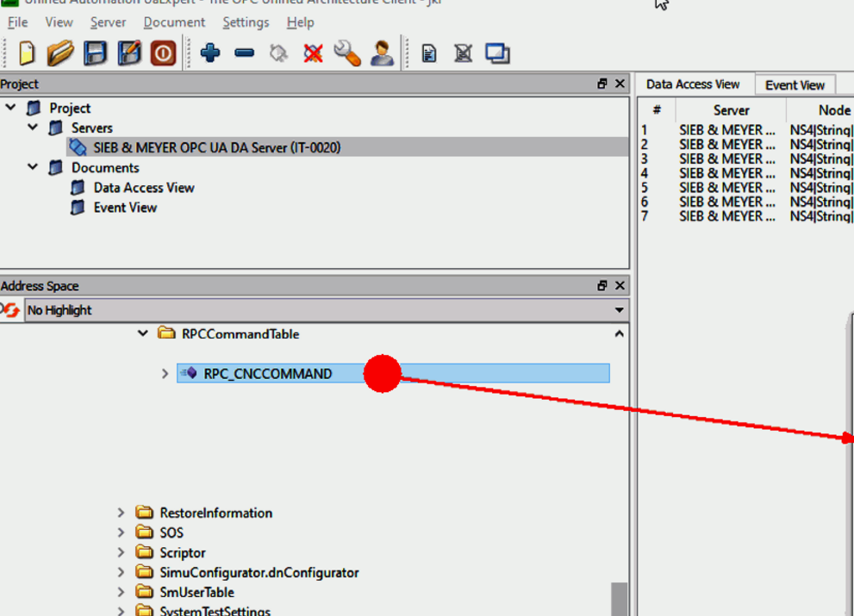Click the Address Space scroll-up arrow
Screen dimensions: 854x616
pyautogui.click(x=620, y=333)
